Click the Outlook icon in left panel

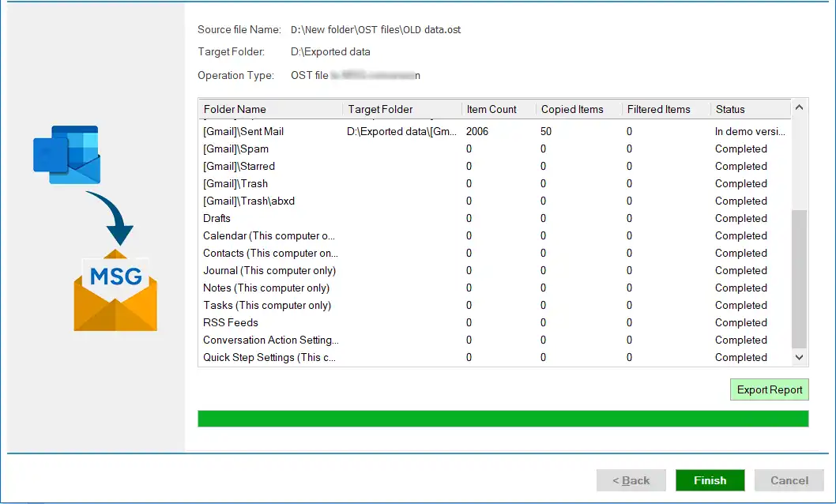(67, 155)
